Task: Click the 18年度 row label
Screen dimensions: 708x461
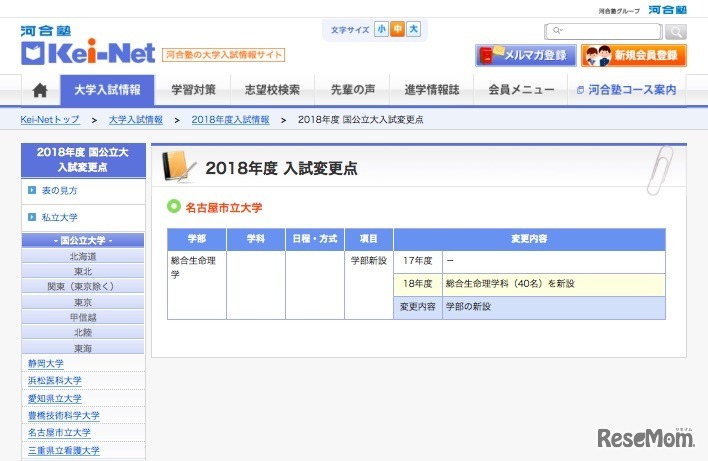Action: click(418, 284)
